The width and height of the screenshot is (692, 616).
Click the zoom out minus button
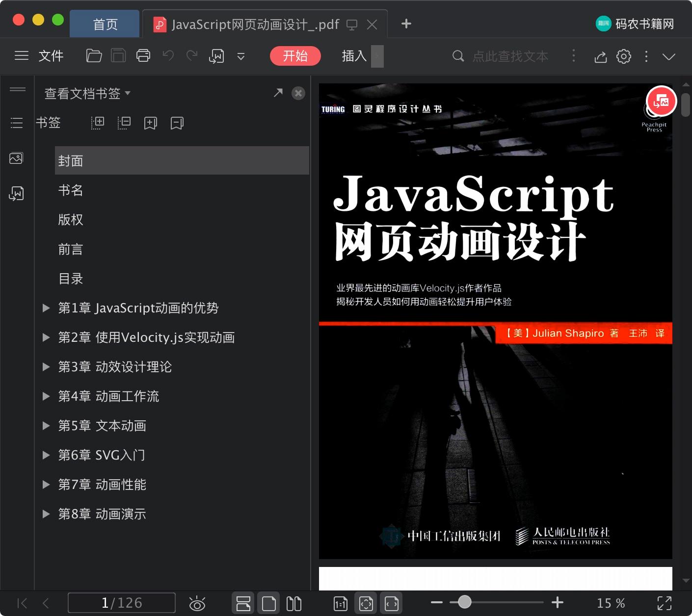[437, 602]
